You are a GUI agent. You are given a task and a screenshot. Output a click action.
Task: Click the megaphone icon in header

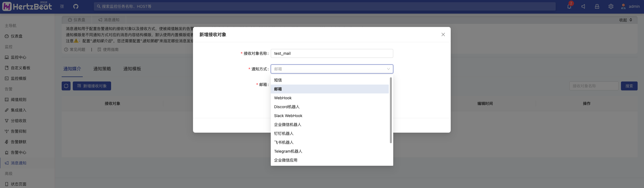point(583,6)
